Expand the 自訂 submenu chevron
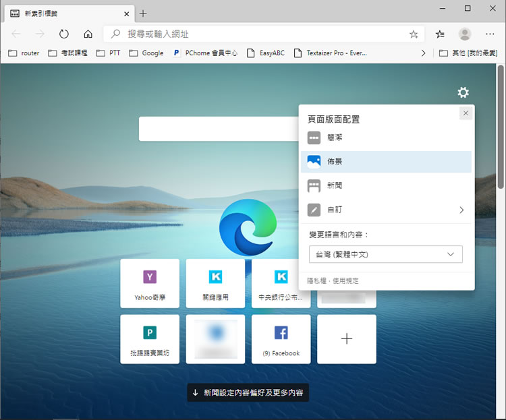This screenshot has width=506, height=420. [461, 210]
